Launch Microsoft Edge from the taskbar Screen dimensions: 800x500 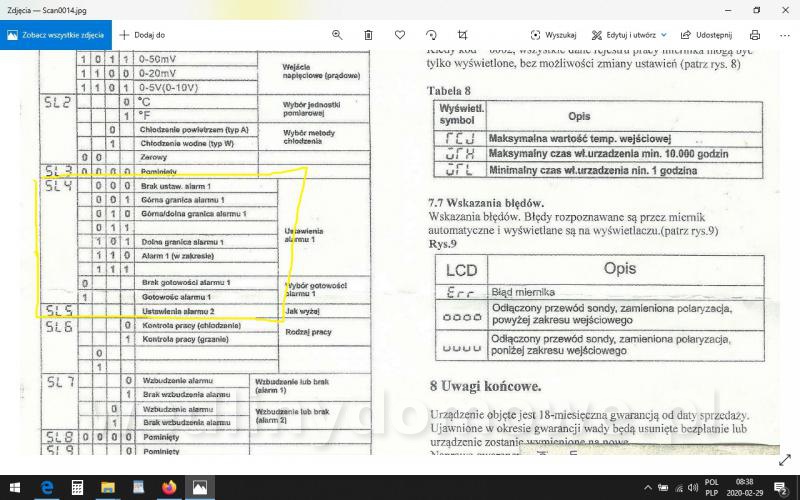pos(47,488)
